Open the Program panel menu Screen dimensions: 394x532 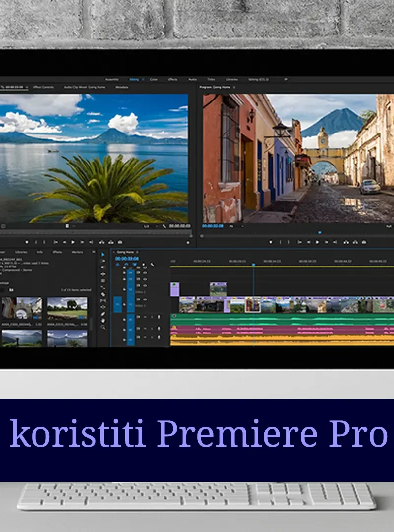pyautogui.click(x=234, y=87)
